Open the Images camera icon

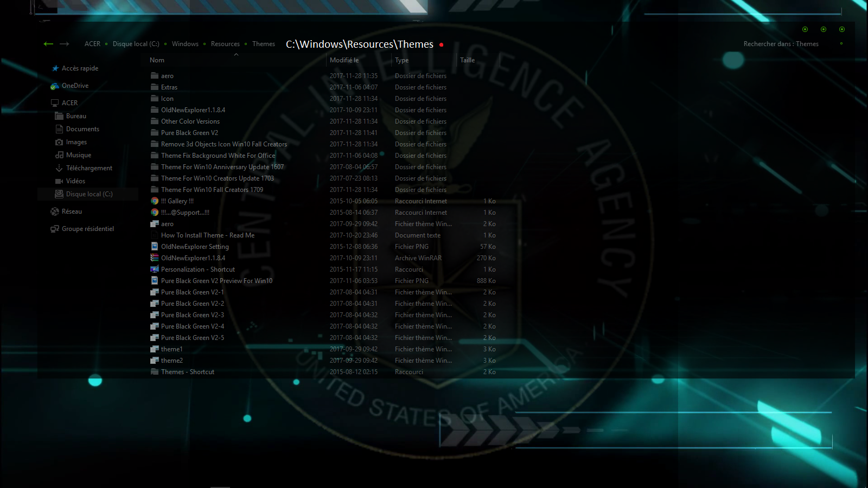[59, 142]
